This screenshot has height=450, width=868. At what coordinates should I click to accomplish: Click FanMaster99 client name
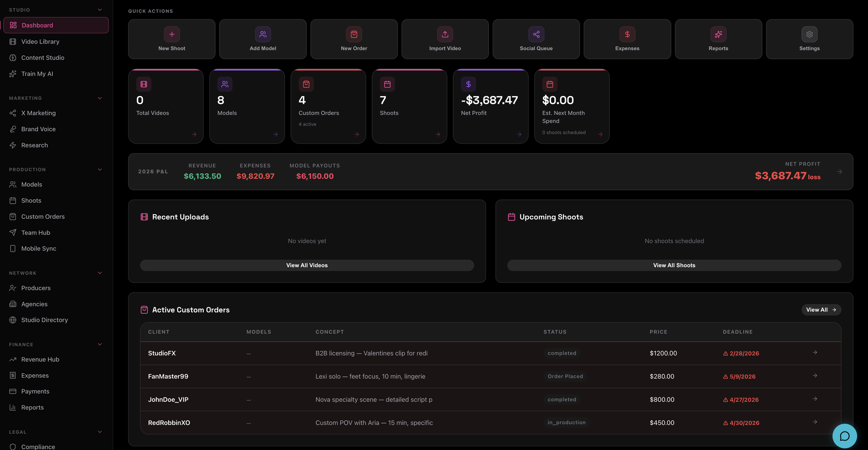[x=168, y=376]
